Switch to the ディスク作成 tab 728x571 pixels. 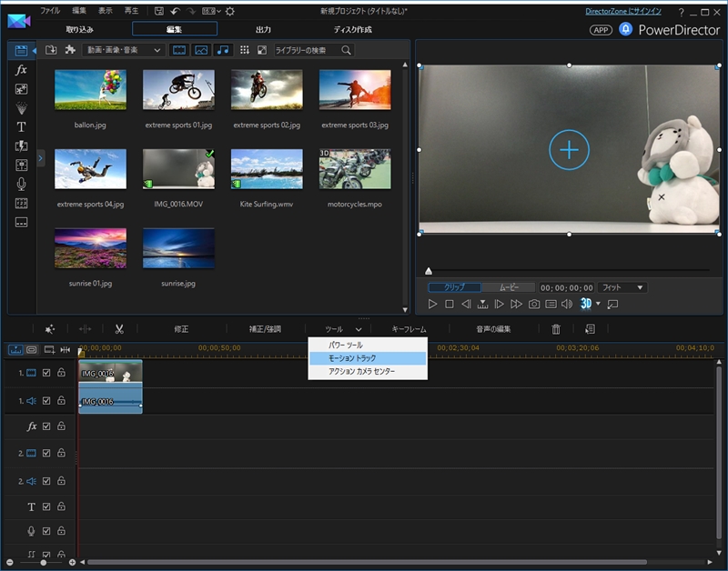click(x=352, y=29)
